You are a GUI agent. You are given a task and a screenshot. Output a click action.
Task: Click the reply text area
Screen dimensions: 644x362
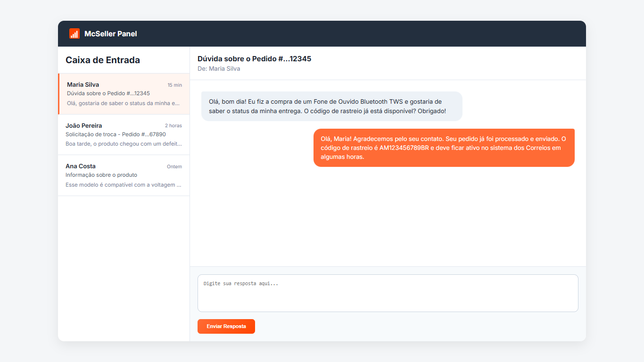click(388, 293)
